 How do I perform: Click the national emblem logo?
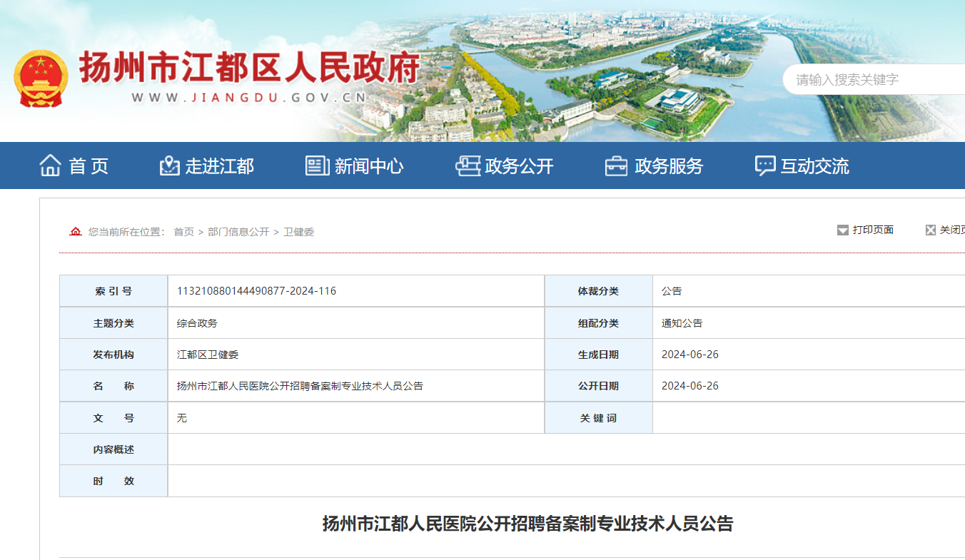click(41, 78)
